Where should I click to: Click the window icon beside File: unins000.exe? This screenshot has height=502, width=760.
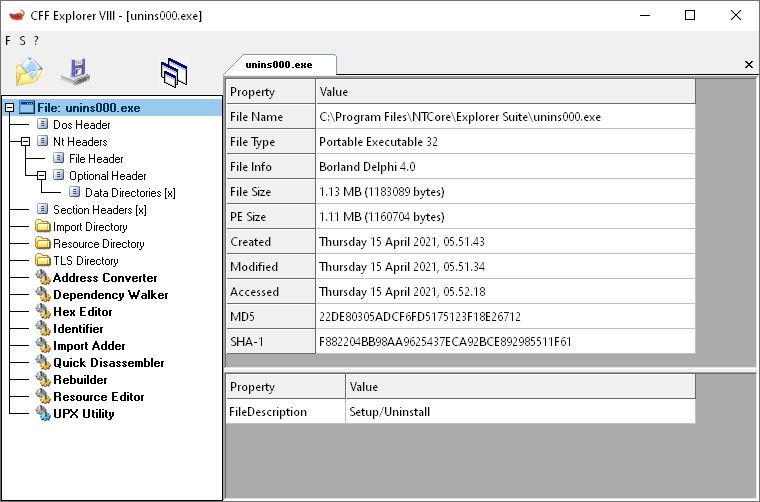pos(27,107)
